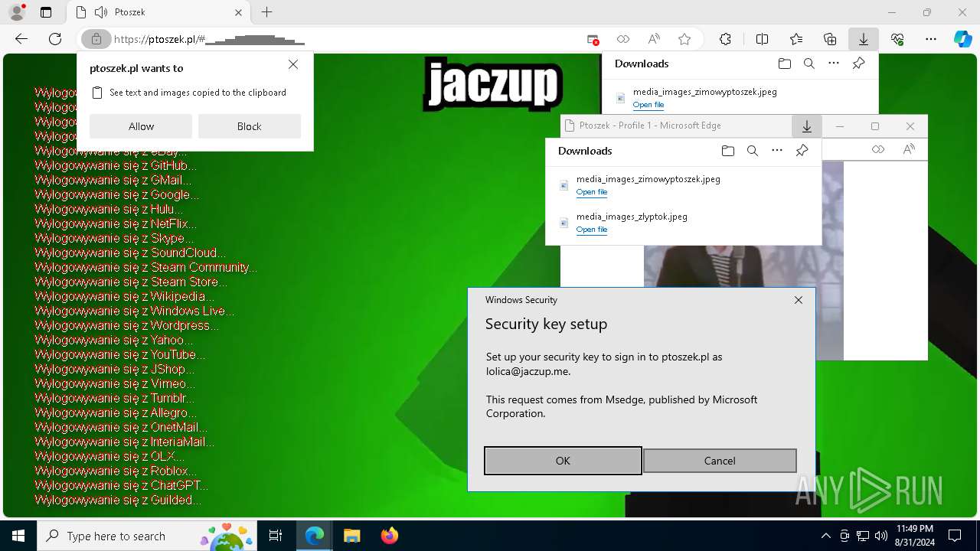This screenshot has width=980, height=551.
Task: Open Browser essentials heart icon
Action: click(897, 39)
